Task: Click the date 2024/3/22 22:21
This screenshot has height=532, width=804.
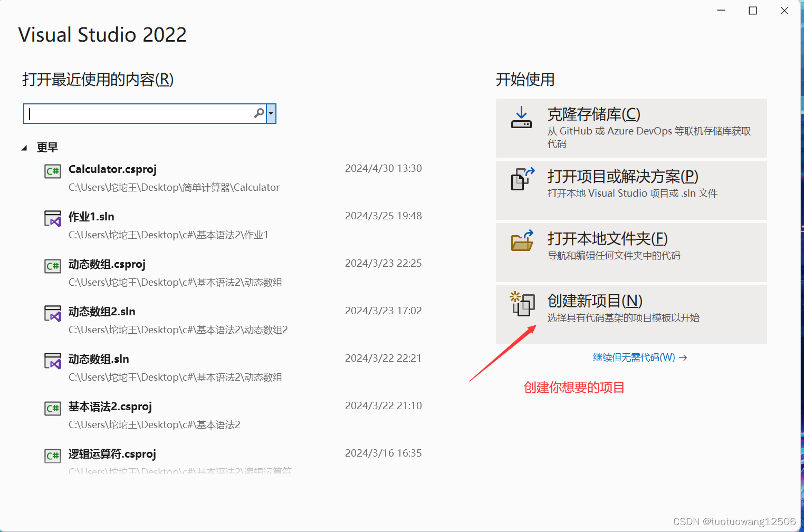Action: click(x=384, y=358)
